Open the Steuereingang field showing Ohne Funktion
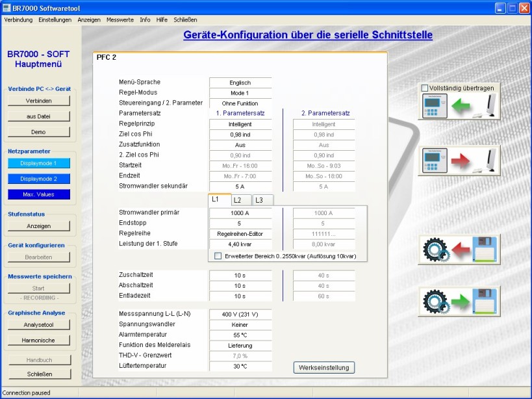Viewport: 532px width, 399px height. pos(240,103)
